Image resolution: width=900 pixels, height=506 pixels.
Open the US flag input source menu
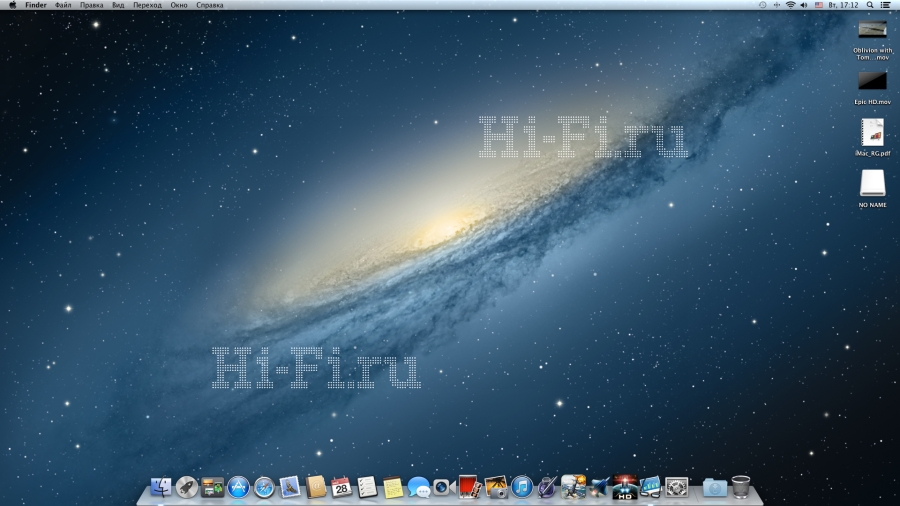click(819, 5)
